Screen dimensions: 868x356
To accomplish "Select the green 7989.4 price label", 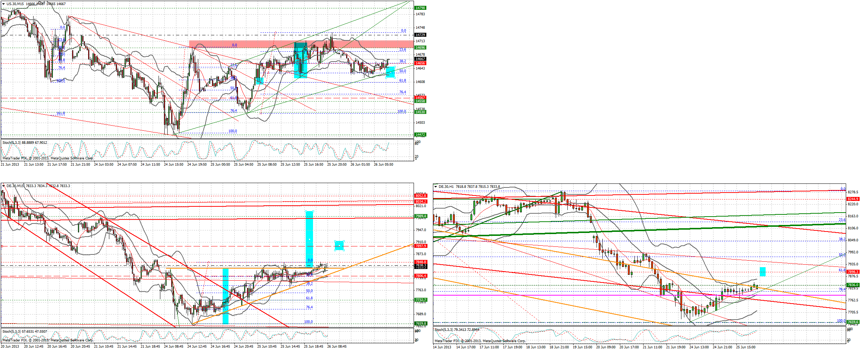I will point(421,216).
